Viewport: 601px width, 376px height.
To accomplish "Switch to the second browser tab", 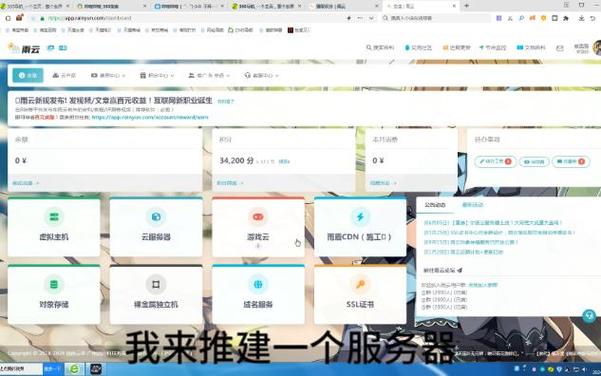I will tap(112, 6).
